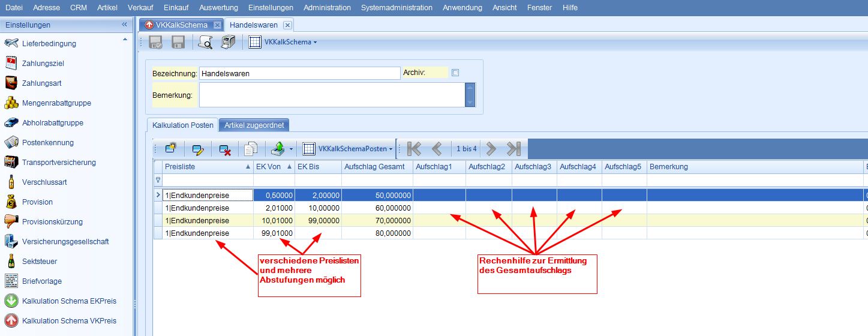This screenshot has width=868, height=336.
Task: Open Abholrabattgruppe in the sidebar
Action: tap(53, 123)
